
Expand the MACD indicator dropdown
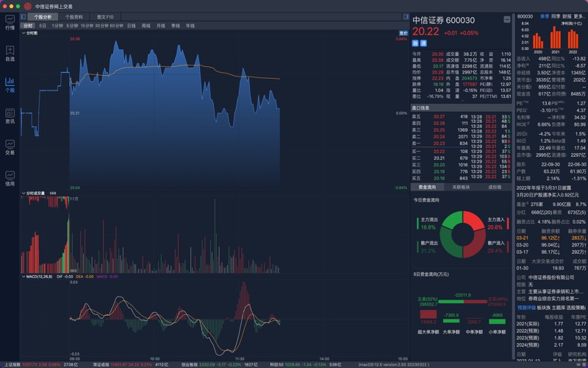click(x=24, y=277)
